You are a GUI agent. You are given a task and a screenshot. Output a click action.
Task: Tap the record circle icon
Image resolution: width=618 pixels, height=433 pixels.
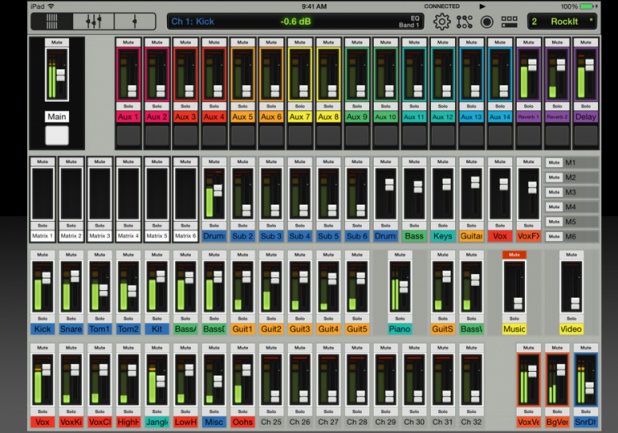pos(487,22)
